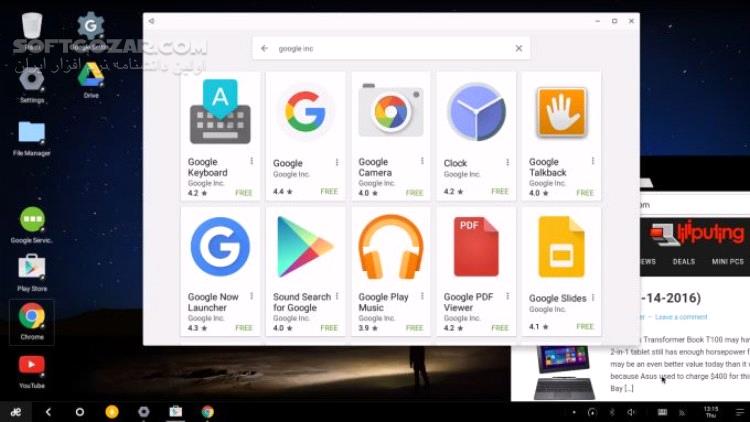
Task: Open overflow menu for Google Keyboard
Action: [x=252, y=161]
